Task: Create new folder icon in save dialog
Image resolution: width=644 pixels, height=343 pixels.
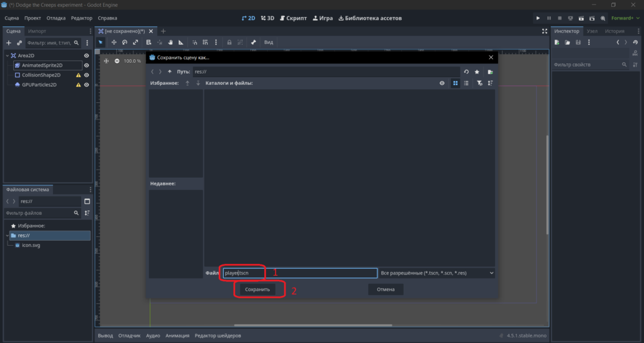Action: [x=490, y=72]
